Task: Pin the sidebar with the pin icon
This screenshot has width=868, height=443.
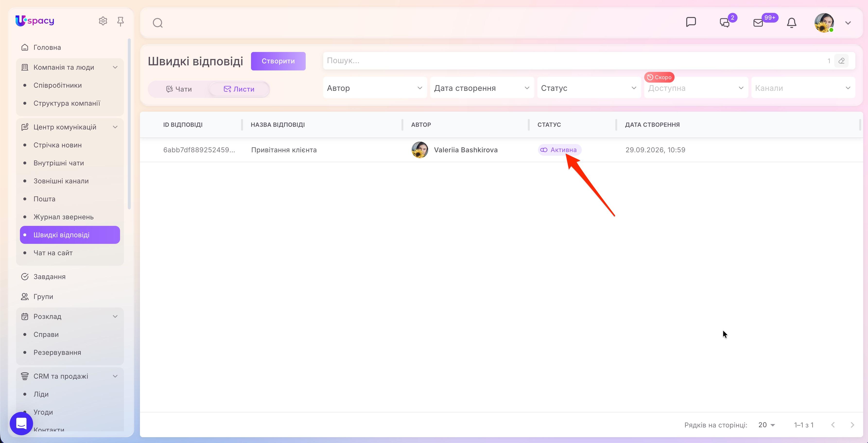Action: tap(120, 22)
